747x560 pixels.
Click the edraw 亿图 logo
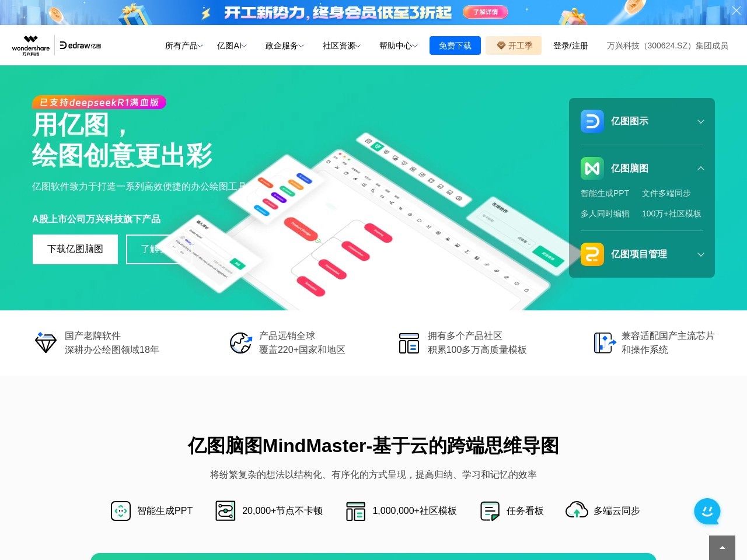pos(81,45)
